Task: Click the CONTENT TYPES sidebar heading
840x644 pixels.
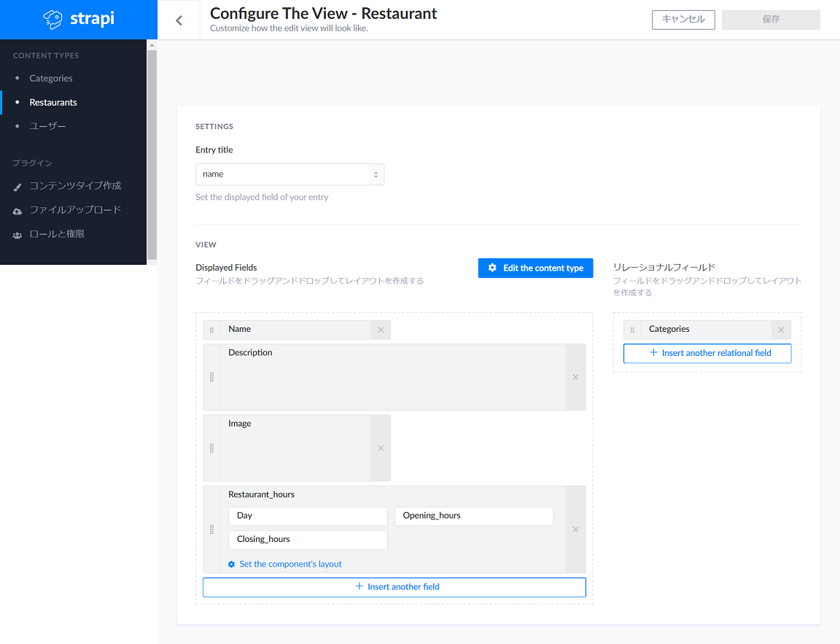Action: tap(46, 55)
